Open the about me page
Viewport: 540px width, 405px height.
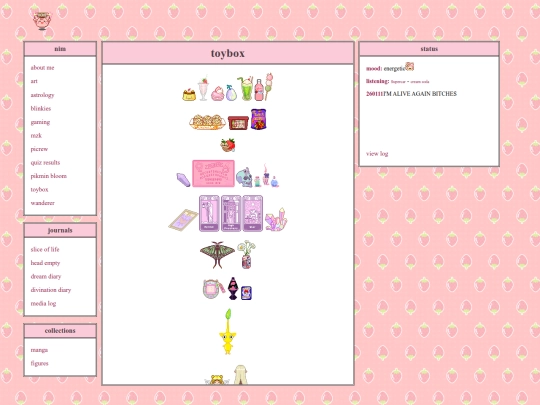pyautogui.click(x=42, y=68)
